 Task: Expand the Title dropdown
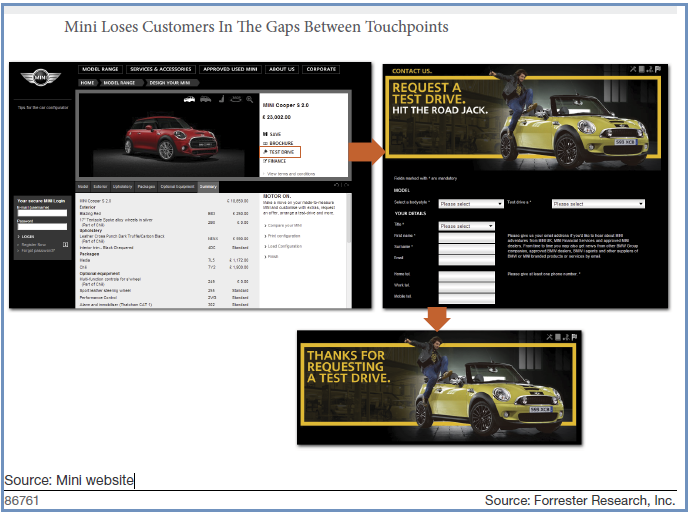tap(466, 226)
